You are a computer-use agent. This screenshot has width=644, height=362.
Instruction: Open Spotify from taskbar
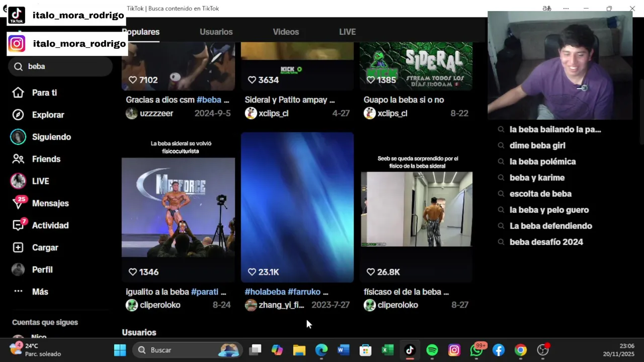point(432,350)
